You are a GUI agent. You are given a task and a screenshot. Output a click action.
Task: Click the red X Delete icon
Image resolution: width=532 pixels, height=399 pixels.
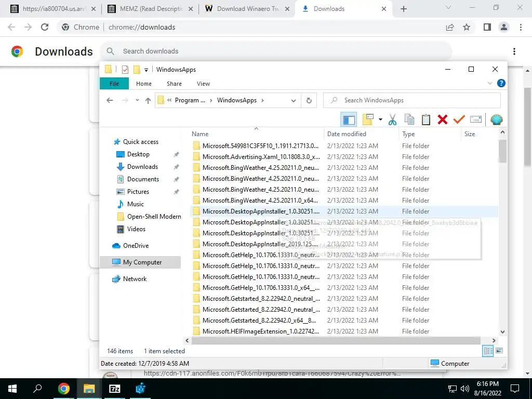pos(443,119)
